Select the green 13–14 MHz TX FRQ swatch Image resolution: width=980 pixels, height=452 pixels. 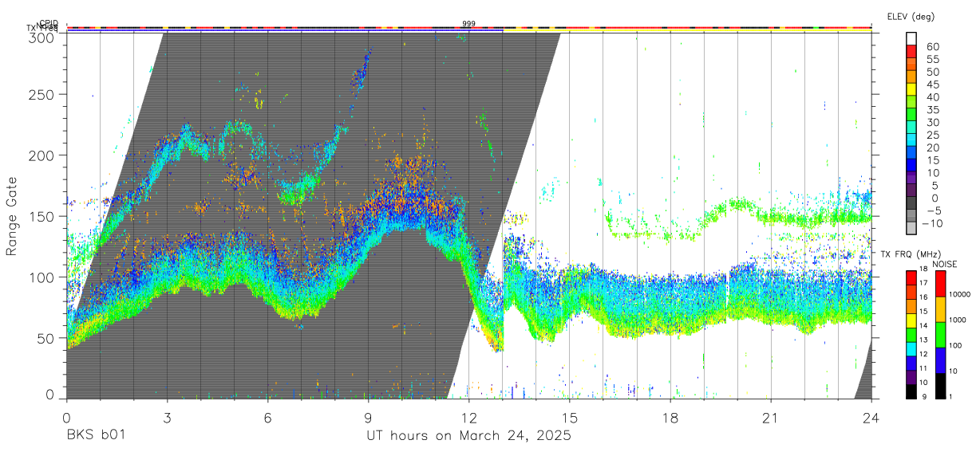coord(911,335)
